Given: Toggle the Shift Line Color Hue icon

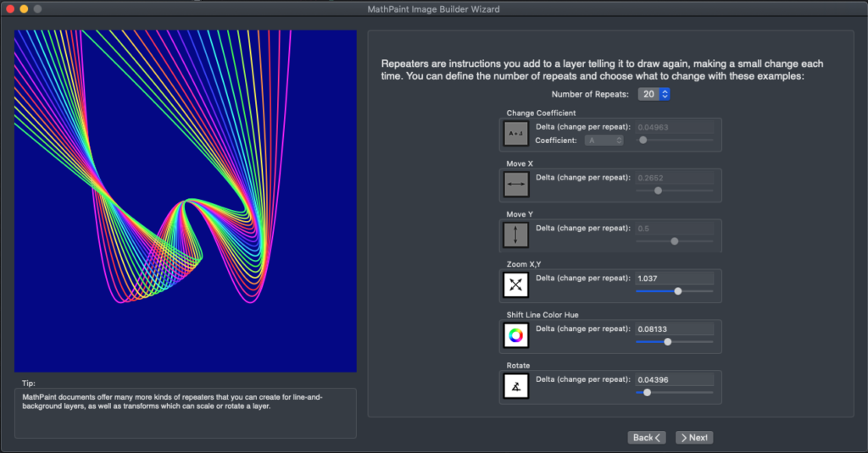Looking at the screenshot, I should click(x=516, y=335).
